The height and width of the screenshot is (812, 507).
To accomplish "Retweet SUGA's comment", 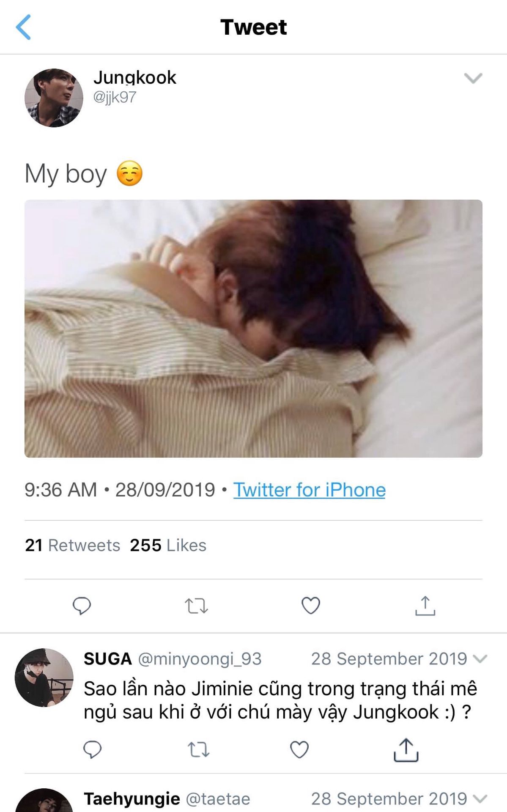I will click(x=198, y=750).
